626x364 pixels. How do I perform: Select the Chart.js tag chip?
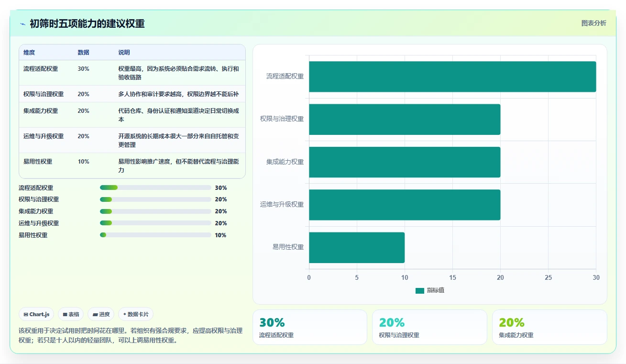37,314
